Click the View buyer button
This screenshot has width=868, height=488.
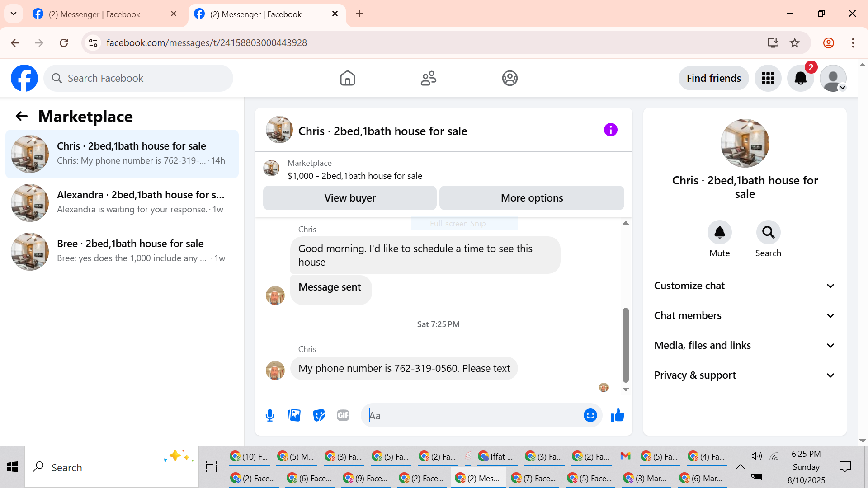coord(349,198)
